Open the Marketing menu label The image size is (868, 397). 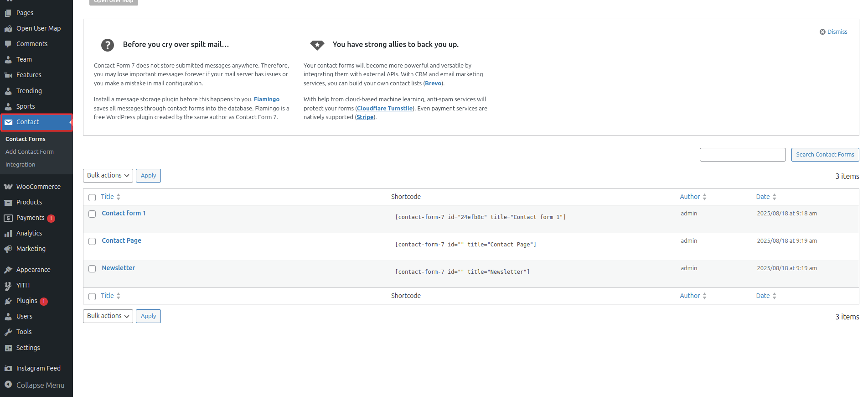pos(31,249)
